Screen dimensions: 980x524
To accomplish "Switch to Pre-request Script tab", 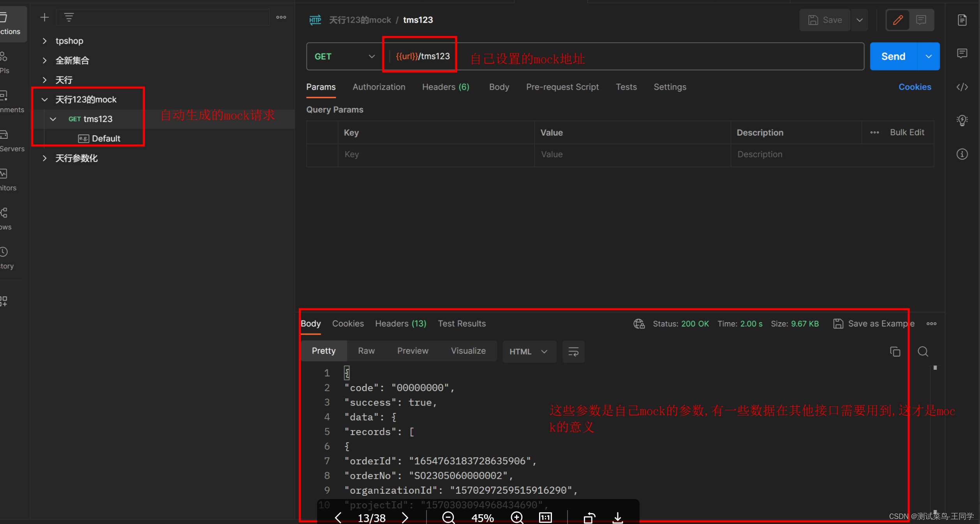I will point(562,87).
